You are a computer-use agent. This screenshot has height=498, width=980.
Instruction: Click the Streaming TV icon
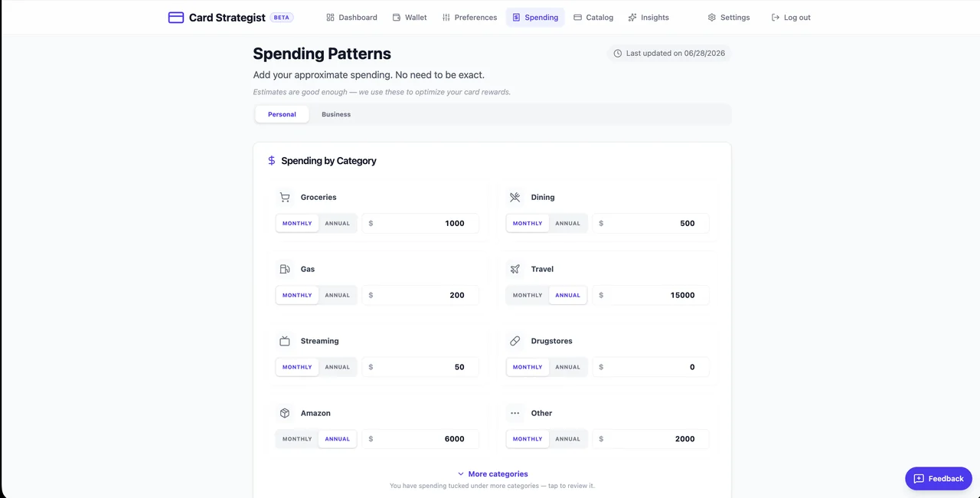tap(285, 341)
